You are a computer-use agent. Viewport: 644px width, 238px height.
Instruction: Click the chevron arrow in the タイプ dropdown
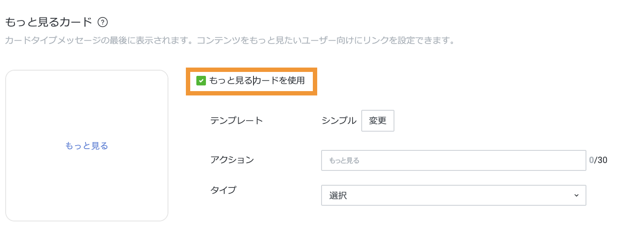[576, 195]
